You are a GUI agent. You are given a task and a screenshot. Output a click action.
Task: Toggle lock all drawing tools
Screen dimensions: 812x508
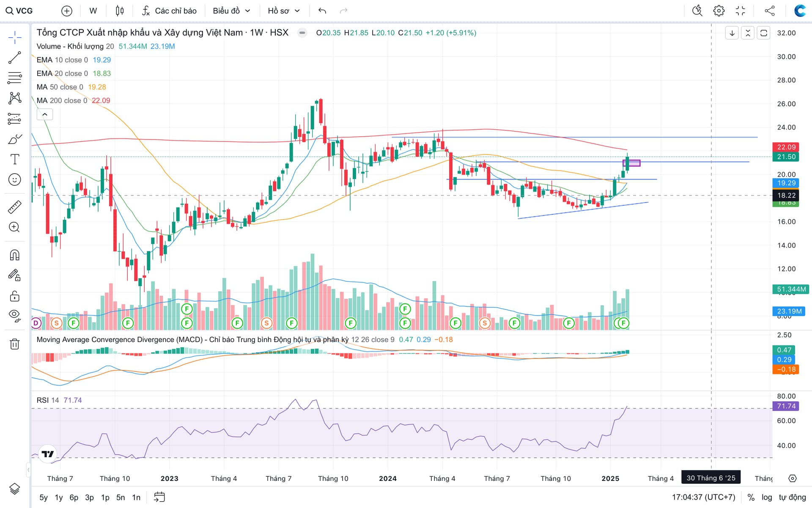[x=15, y=296]
